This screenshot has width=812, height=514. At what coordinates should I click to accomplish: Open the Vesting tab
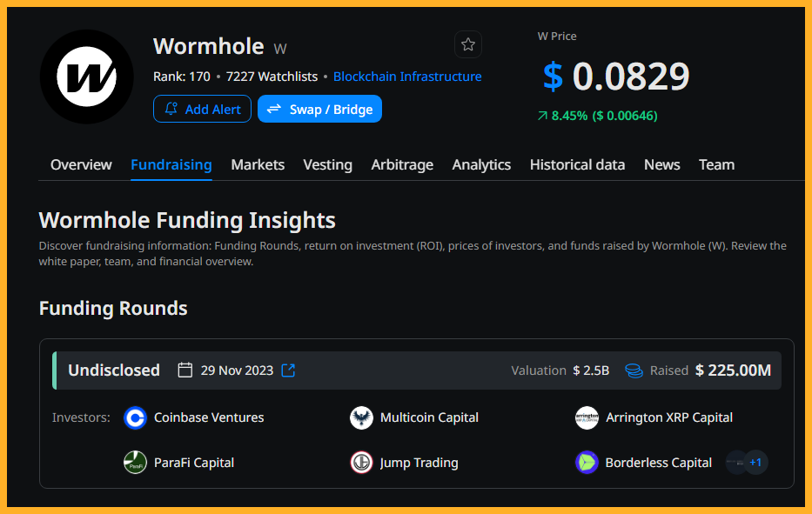pos(327,164)
